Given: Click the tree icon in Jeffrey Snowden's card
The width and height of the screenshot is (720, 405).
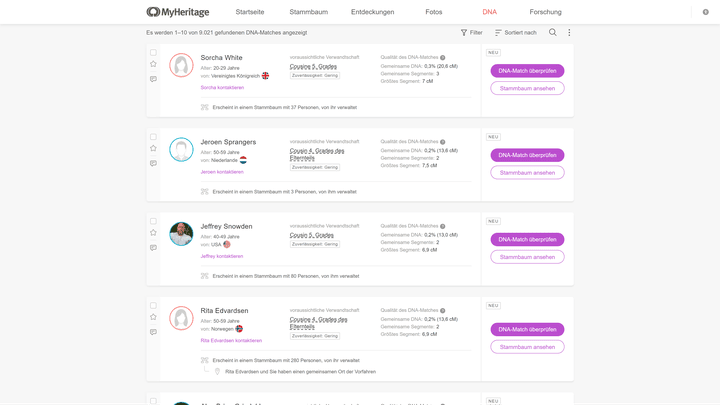Looking at the screenshot, I should [x=205, y=276].
